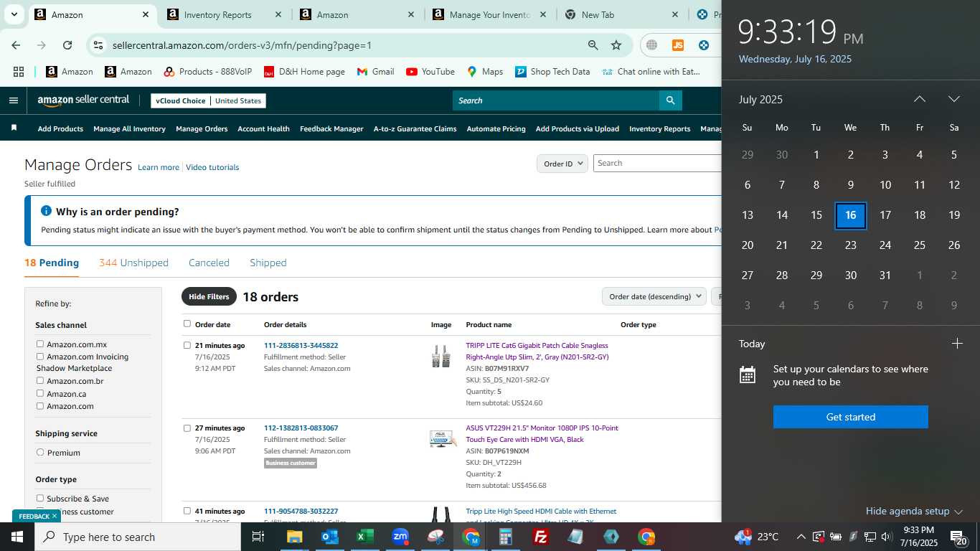Open Task View on the taskbar
Viewport: 980px width, 551px height.
click(x=258, y=537)
